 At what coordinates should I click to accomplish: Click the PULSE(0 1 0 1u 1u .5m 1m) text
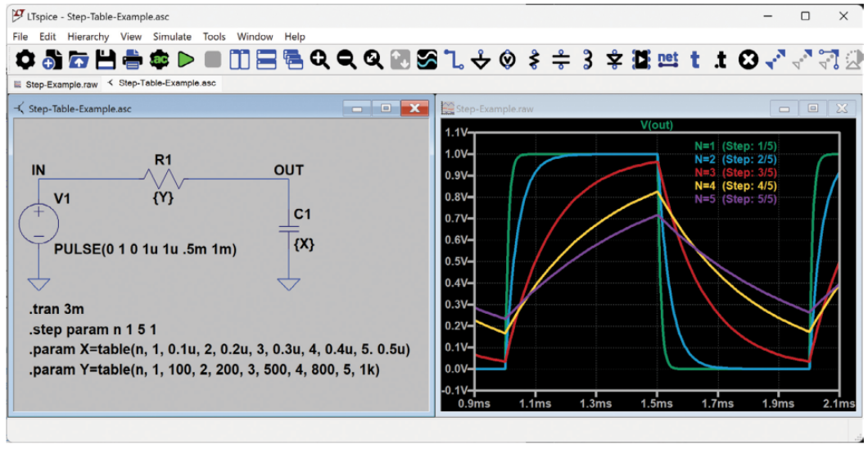tap(146, 250)
